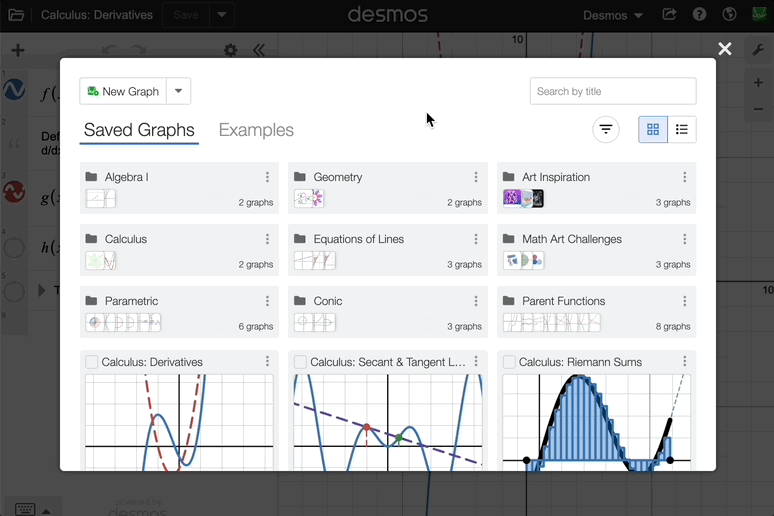774x516 pixels.
Task: Open the Desmos account dropdown
Action: click(612, 15)
